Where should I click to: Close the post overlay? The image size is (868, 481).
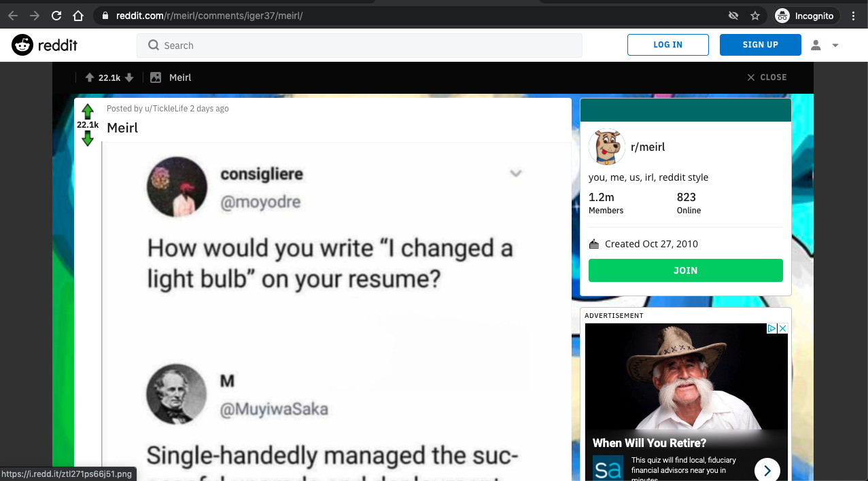767,77
